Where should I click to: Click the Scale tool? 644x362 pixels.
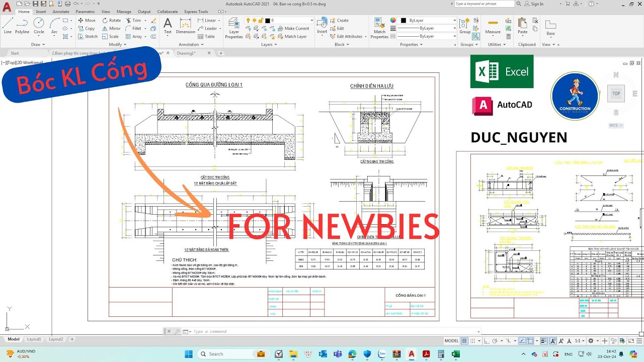coord(110,37)
